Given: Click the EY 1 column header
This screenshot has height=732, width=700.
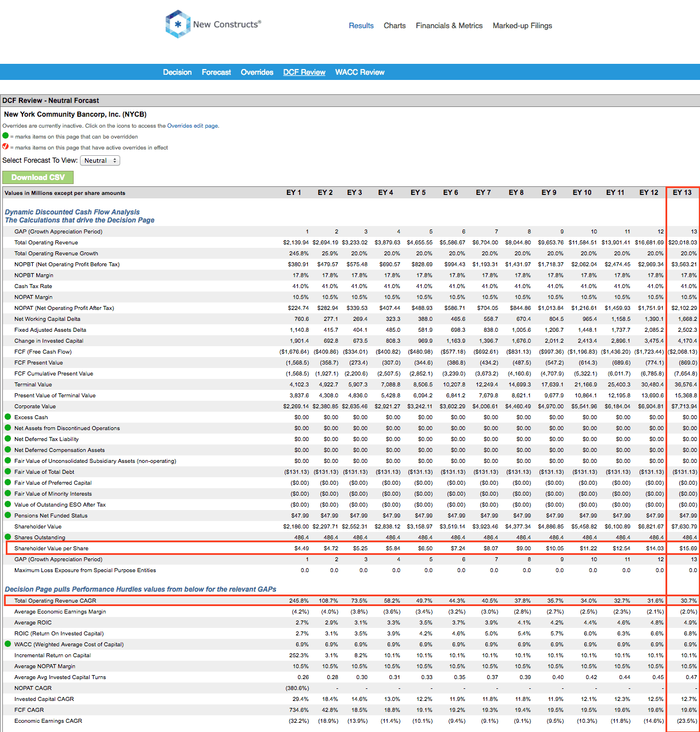Looking at the screenshot, I should [294, 193].
